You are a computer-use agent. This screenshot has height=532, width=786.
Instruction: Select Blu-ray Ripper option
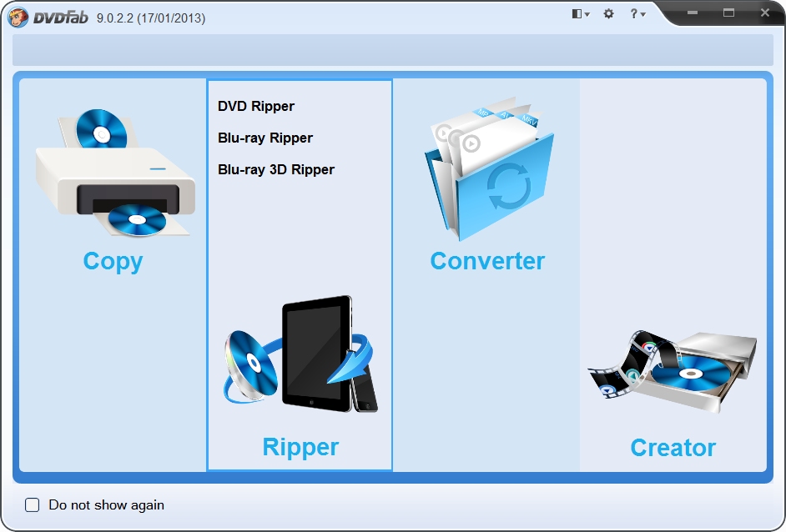point(265,138)
